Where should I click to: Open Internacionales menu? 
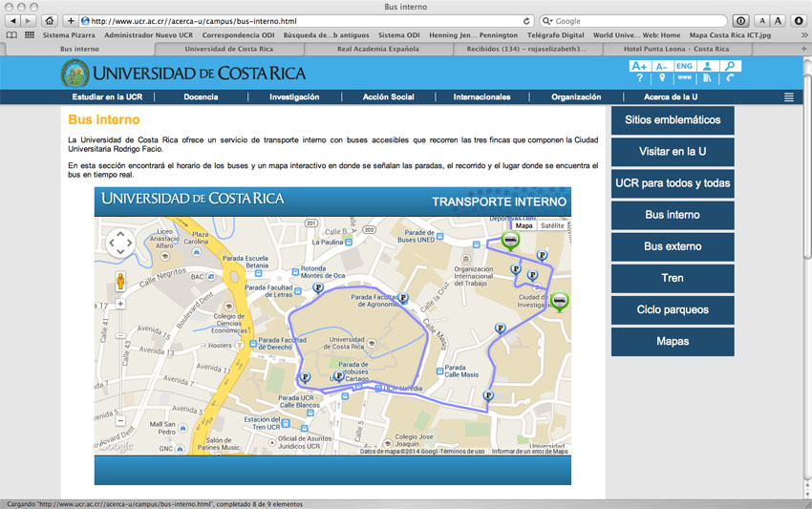click(482, 96)
